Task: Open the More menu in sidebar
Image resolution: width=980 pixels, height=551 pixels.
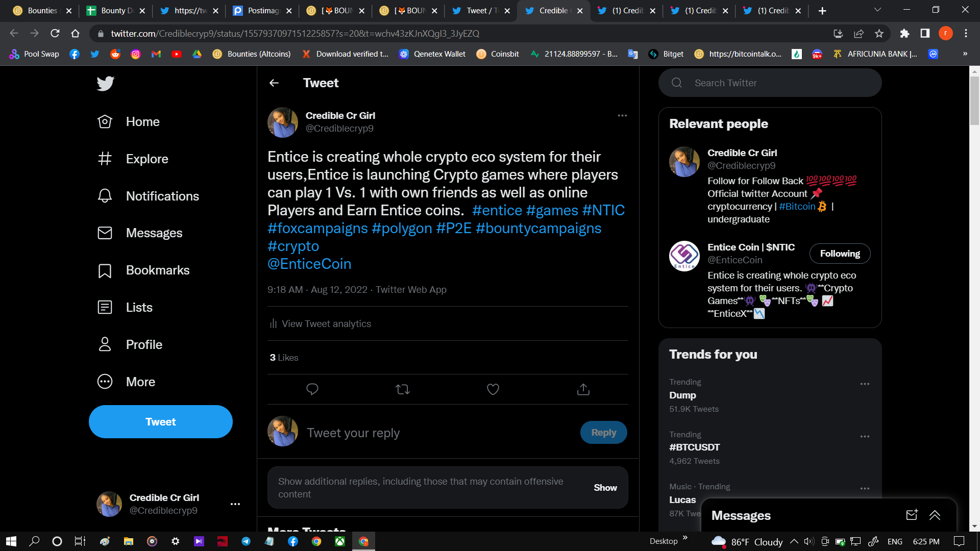Action: (126, 382)
